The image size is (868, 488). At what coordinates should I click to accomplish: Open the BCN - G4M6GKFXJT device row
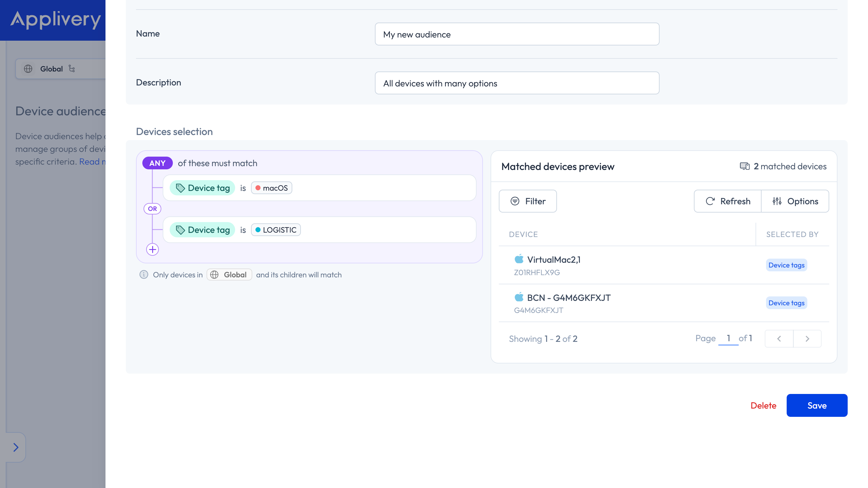pyautogui.click(x=664, y=303)
